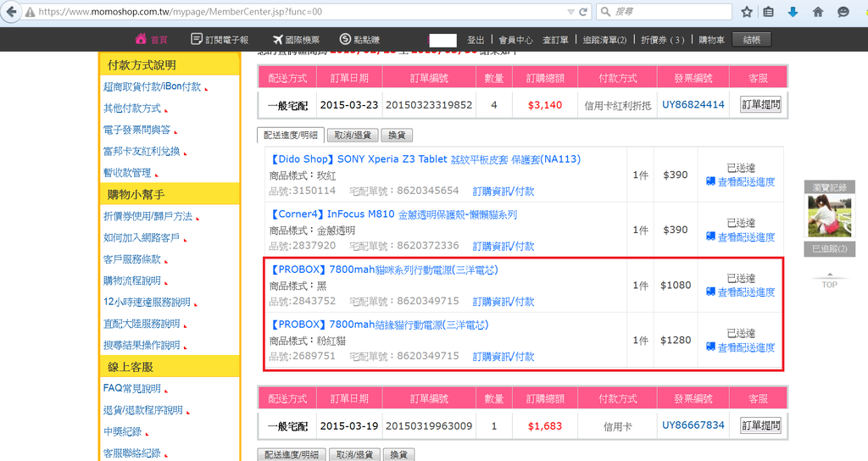Open 購物流程說明 link
Screen dimensions: 868x461
[x=131, y=281]
